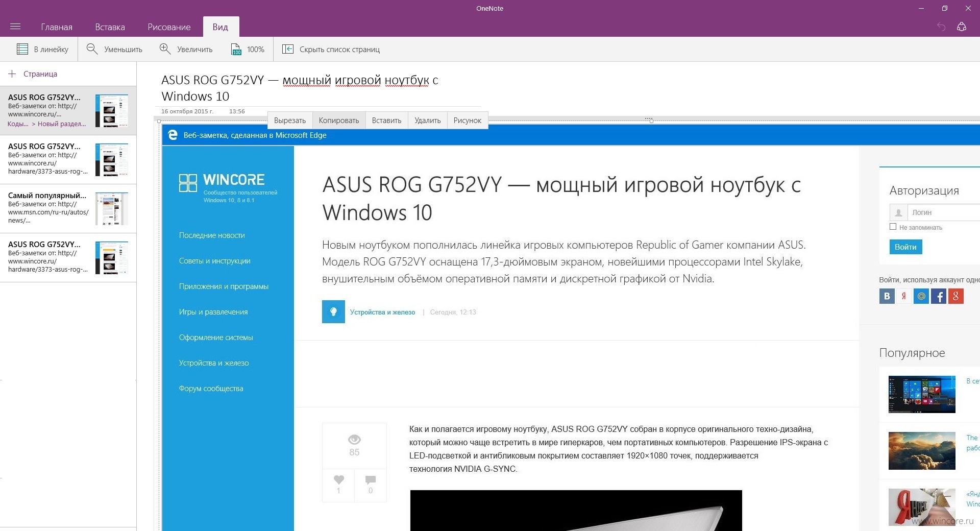Click the Войти button

pyautogui.click(x=905, y=247)
